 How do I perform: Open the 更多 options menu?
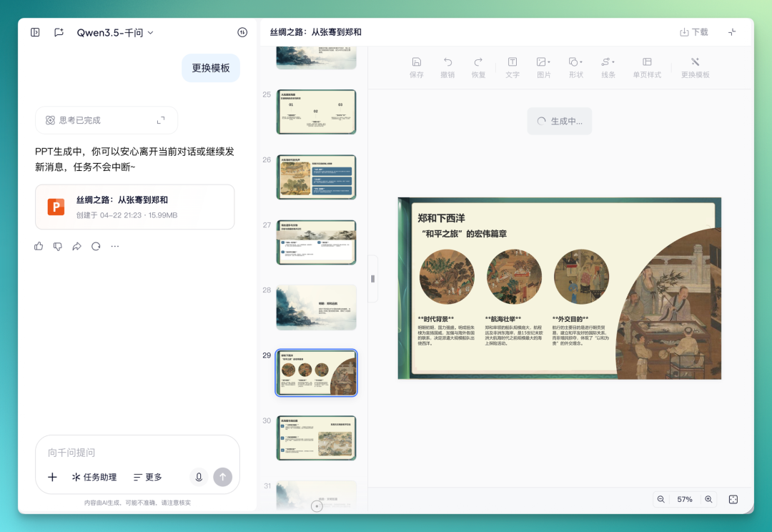point(148,477)
